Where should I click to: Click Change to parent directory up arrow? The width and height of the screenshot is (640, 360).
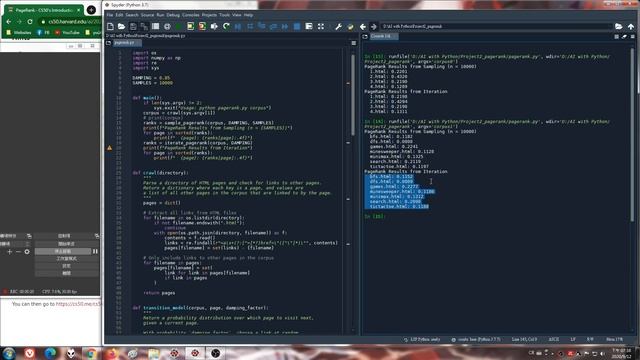click(x=631, y=27)
